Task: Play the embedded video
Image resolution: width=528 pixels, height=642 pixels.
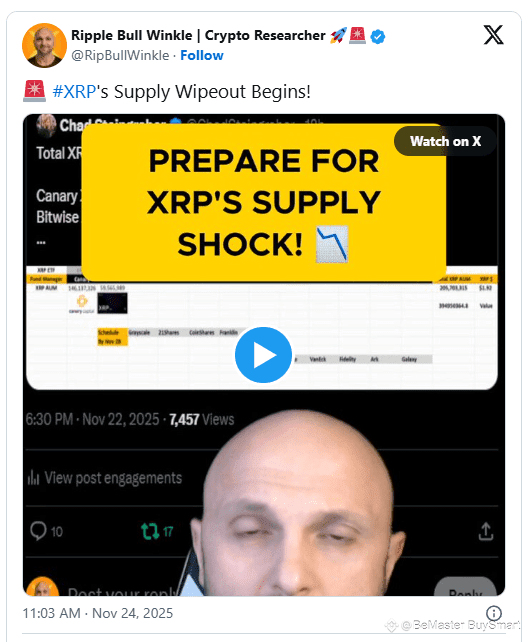Action: point(263,355)
